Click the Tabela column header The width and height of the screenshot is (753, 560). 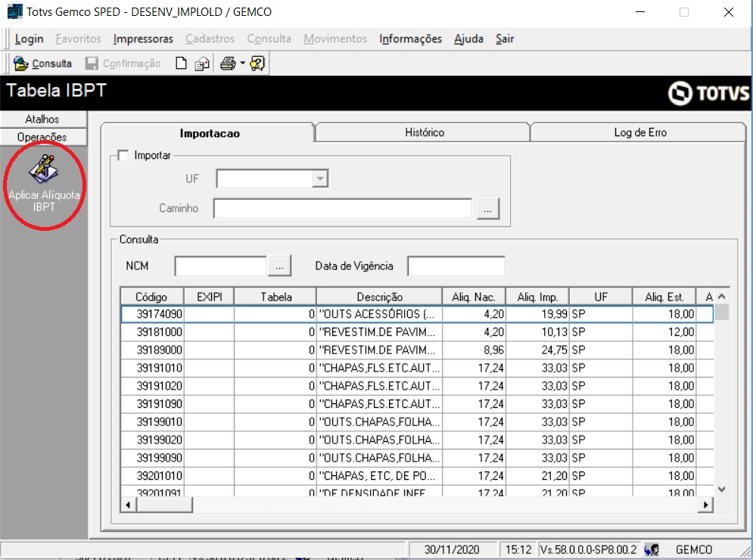[x=275, y=297]
